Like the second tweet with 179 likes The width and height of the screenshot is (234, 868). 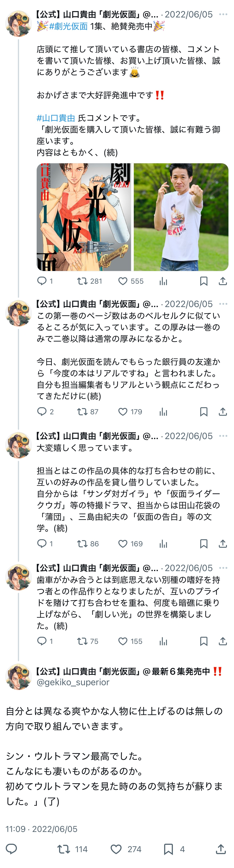pos(123,412)
